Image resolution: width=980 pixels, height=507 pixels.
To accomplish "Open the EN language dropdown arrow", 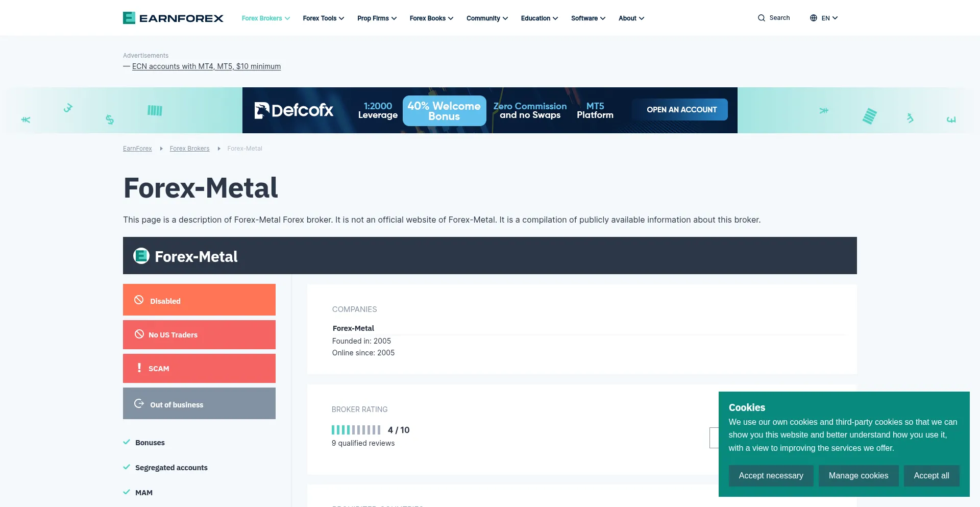I will coord(835,18).
